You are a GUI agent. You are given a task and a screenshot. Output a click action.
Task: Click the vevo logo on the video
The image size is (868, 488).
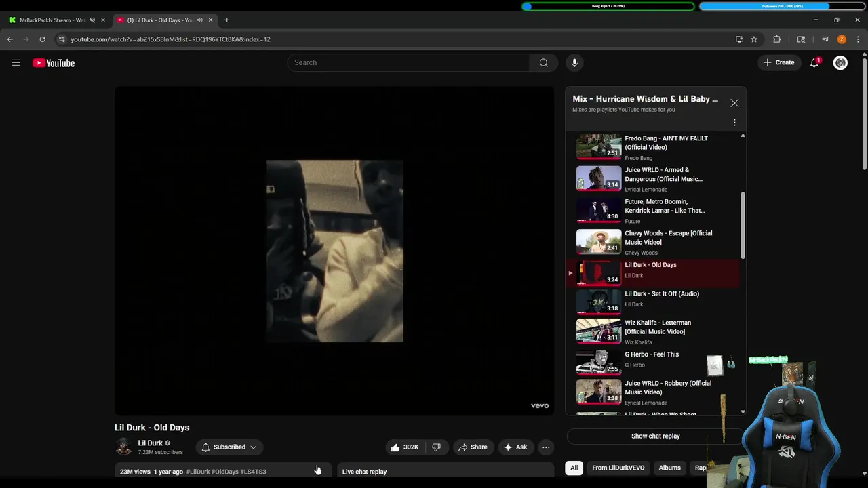coord(540,406)
